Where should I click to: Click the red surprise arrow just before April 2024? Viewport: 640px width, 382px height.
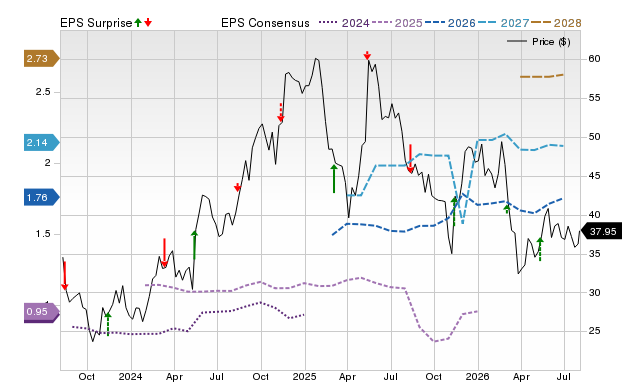pos(164,253)
